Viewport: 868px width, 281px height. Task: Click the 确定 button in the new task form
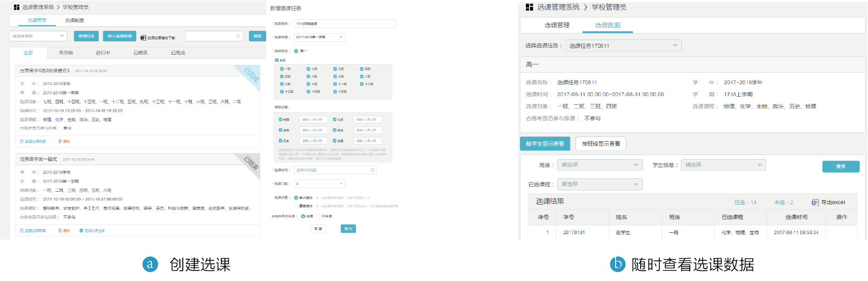tap(348, 229)
